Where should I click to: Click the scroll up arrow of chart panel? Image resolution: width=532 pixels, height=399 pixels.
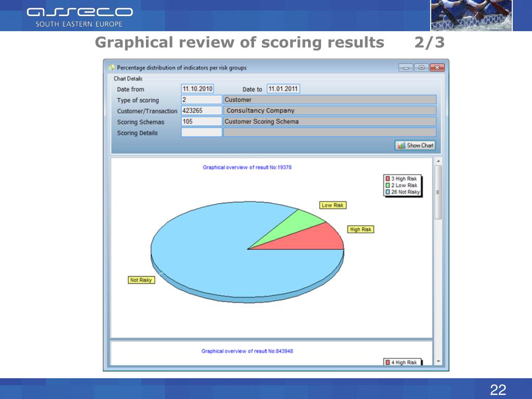click(x=438, y=161)
